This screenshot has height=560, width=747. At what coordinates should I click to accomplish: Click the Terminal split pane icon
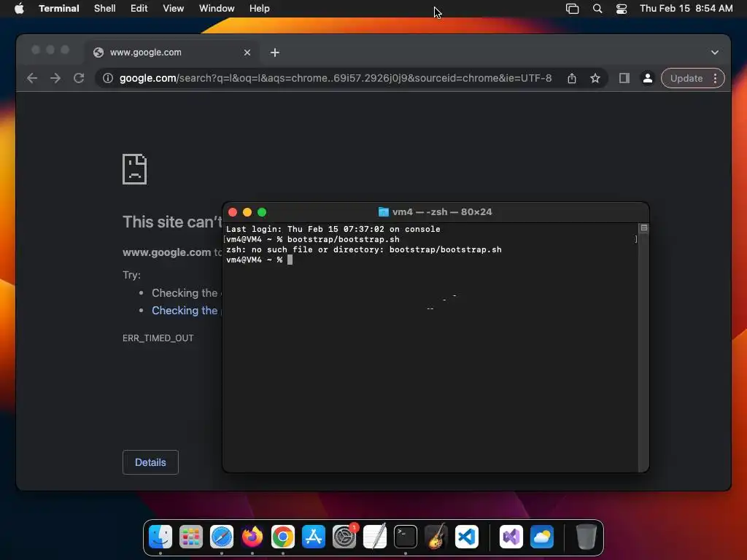[x=644, y=228]
